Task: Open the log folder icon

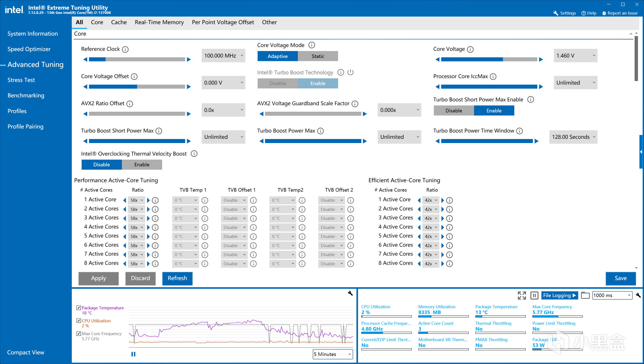Action: click(x=585, y=295)
